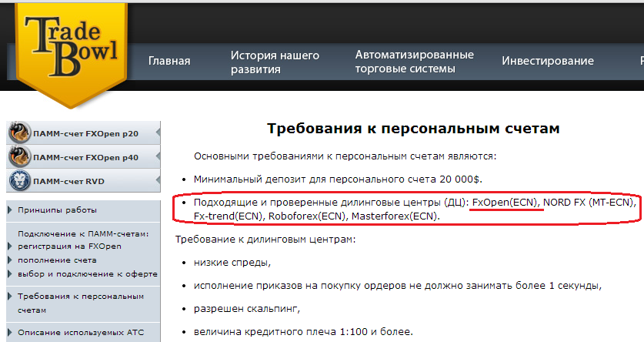Click triangle beside Принципы работы

coord(10,210)
